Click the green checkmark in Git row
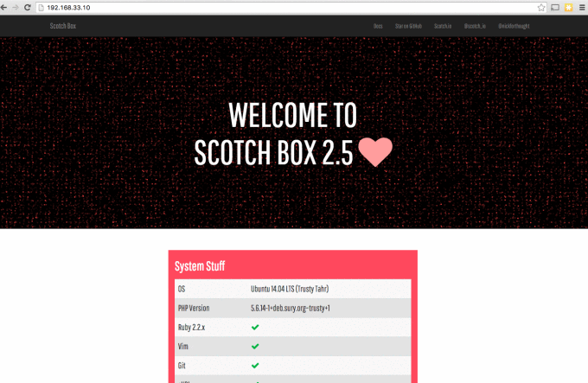Viewport: 588px width, 383px height. [255, 366]
